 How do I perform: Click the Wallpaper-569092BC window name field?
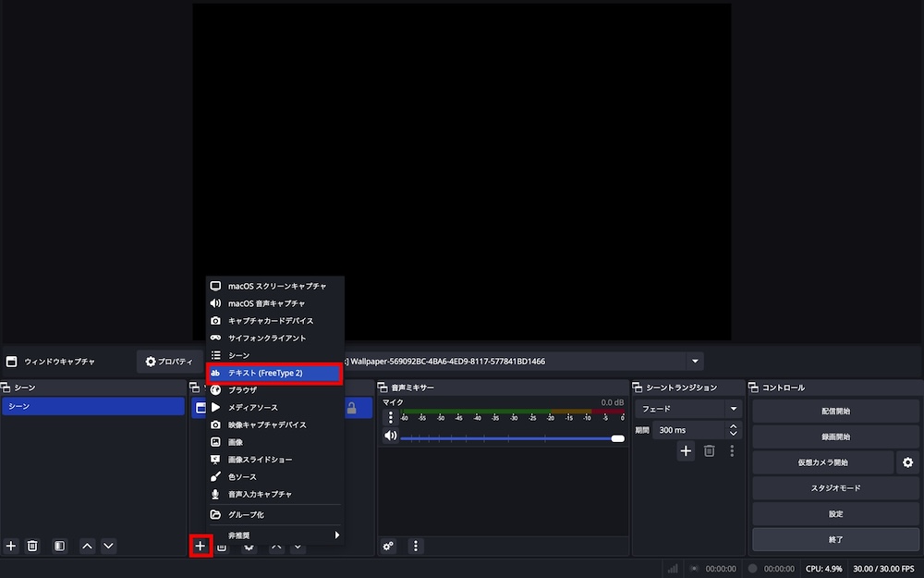516,361
